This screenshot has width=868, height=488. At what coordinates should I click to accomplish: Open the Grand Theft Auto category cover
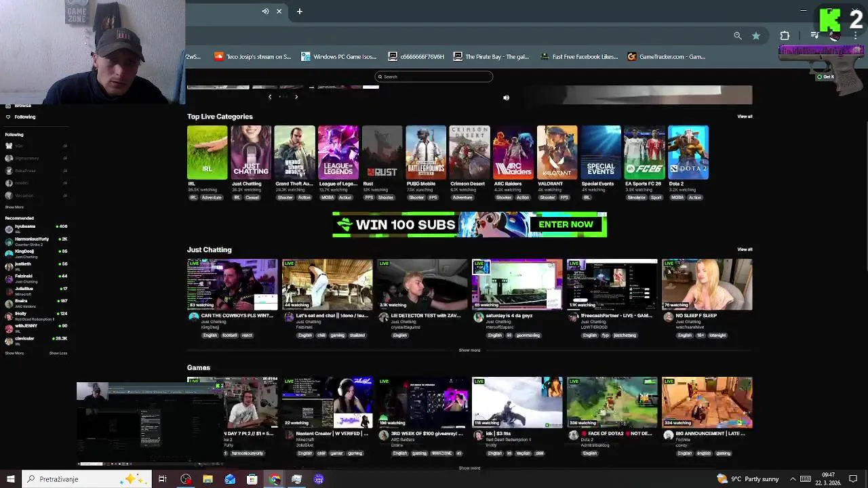click(295, 152)
